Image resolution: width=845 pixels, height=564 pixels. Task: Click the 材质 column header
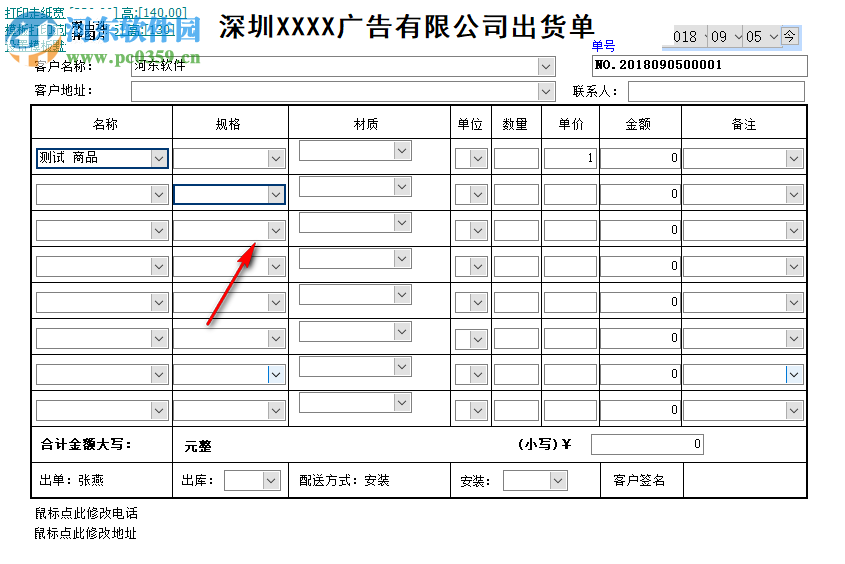coord(366,124)
